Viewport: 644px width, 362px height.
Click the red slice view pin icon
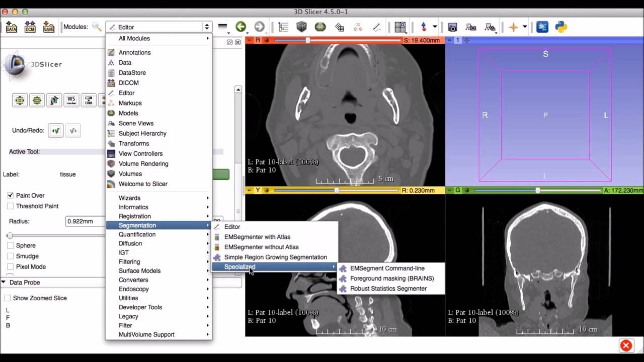250,40
